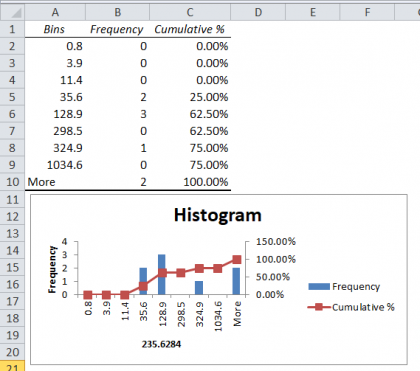This screenshot has width=420, height=371.
Task: Select row 21 highlighted header
Action: pos(12,366)
